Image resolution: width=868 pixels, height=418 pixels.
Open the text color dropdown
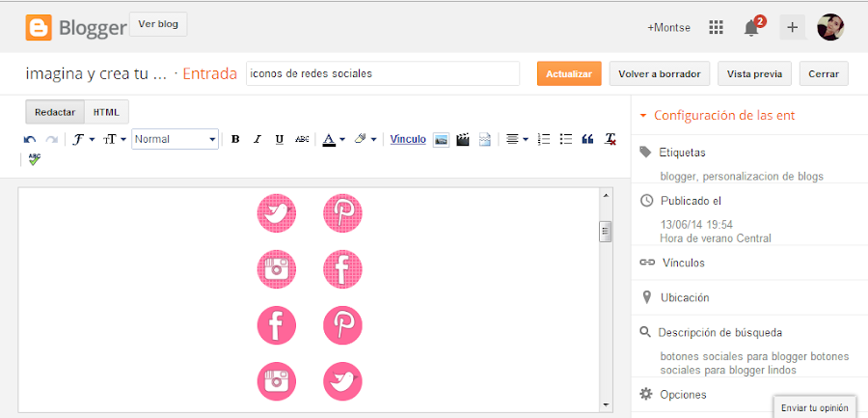click(334, 139)
